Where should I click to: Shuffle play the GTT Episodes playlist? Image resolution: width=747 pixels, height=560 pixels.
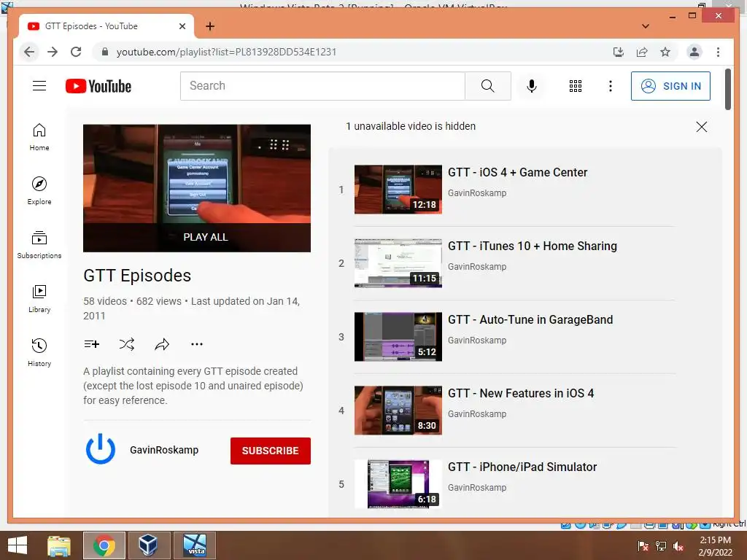coord(127,344)
